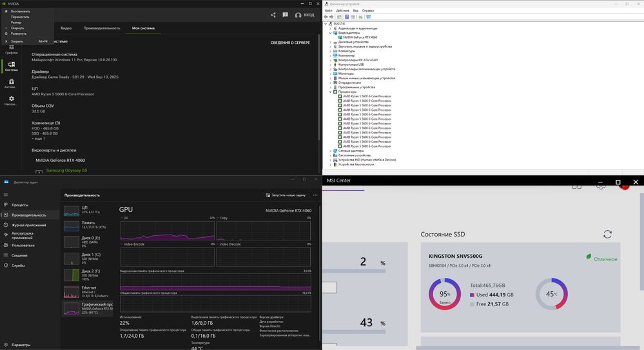Collapse root computer node in Device Manager

[326, 24]
